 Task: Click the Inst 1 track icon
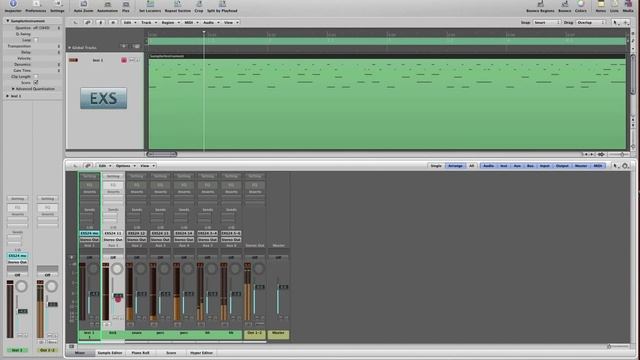(73, 60)
